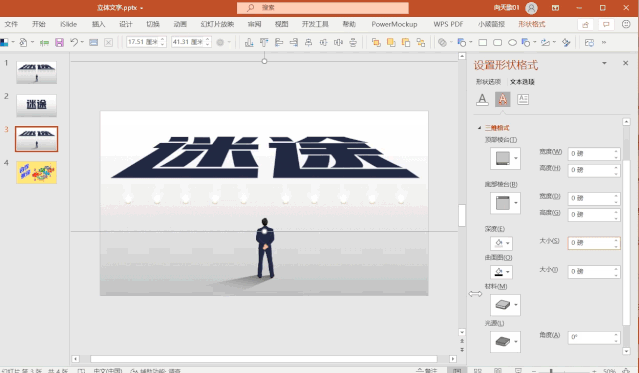
Task: Open the iSlide ribbon tab
Action: [x=68, y=24]
